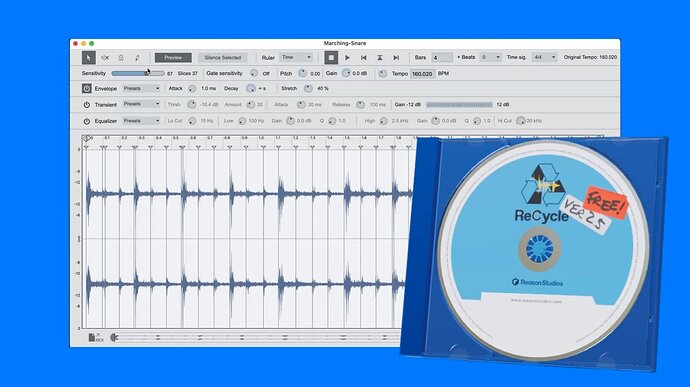Open the Envelope Presets dropdown

[141, 88]
